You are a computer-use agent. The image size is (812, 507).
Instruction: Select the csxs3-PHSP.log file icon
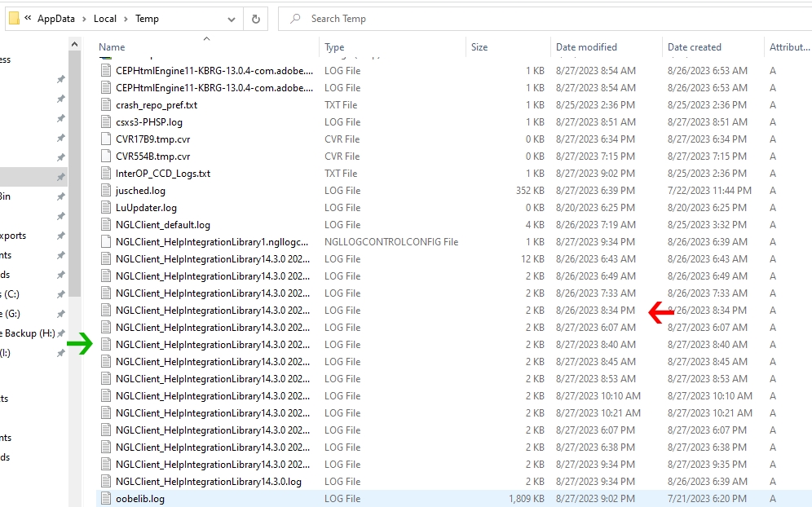pyautogui.click(x=106, y=121)
